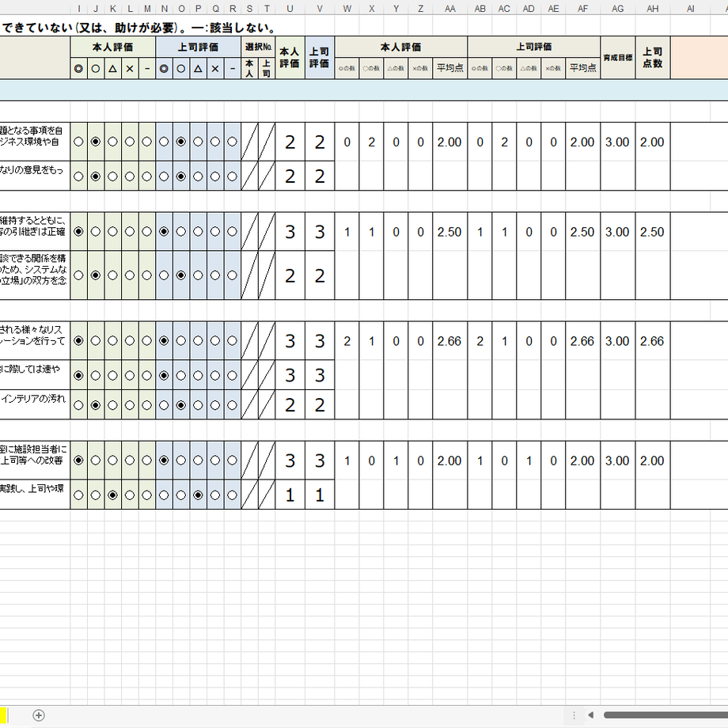Select 本人評価 △ radio in 上司等への改善 row

coord(112,461)
